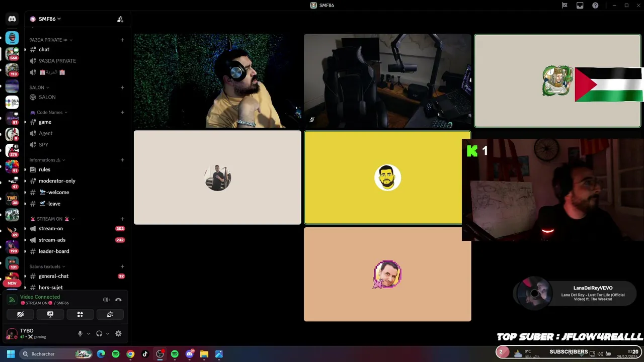Click the Rechercher taskbar search box

tap(56, 354)
